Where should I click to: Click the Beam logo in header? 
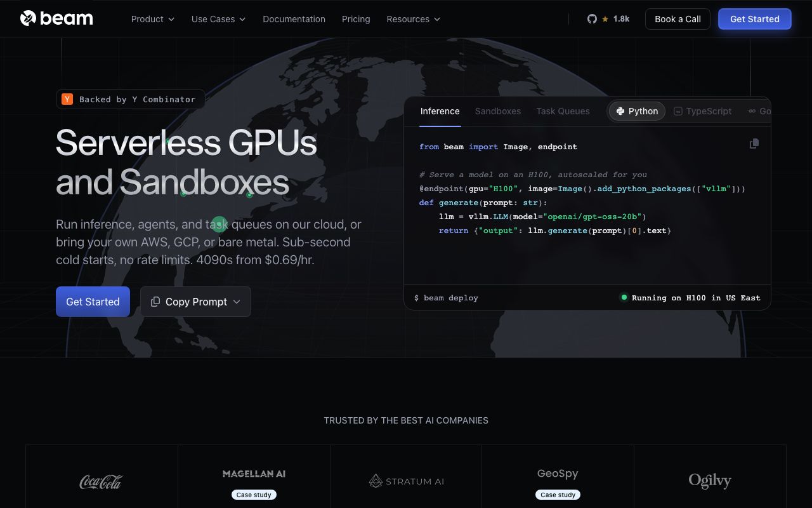point(56,18)
